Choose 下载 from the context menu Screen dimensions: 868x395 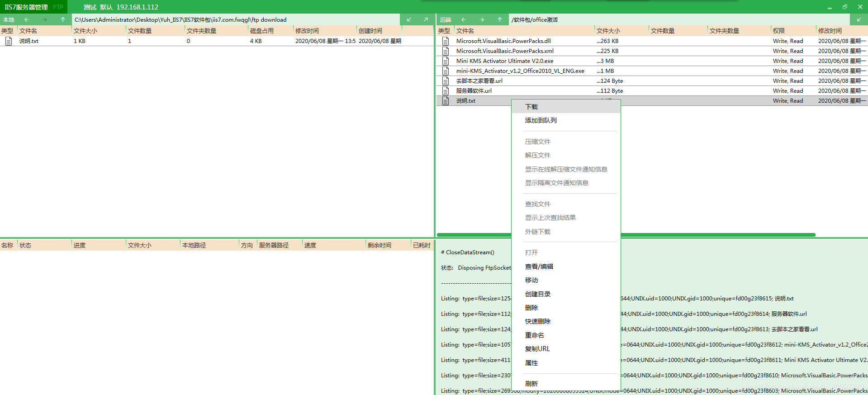tap(566, 107)
